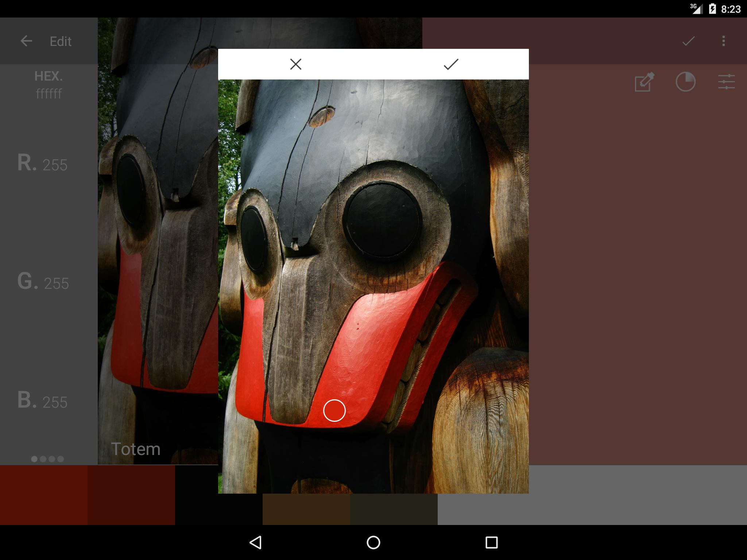Confirm the edit with the toolbar checkmark
Viewport: 747px width, 560px height.
click(688, 41)
